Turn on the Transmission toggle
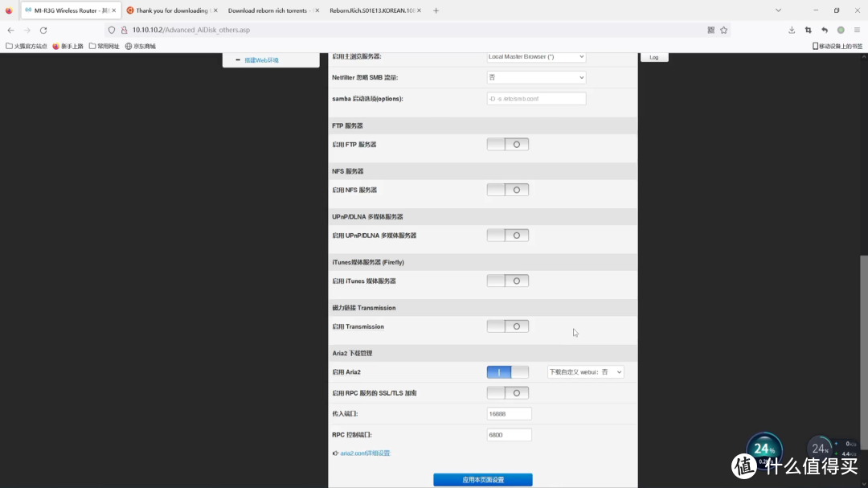Viewport: 868px width, 488px height. [507, 326]
